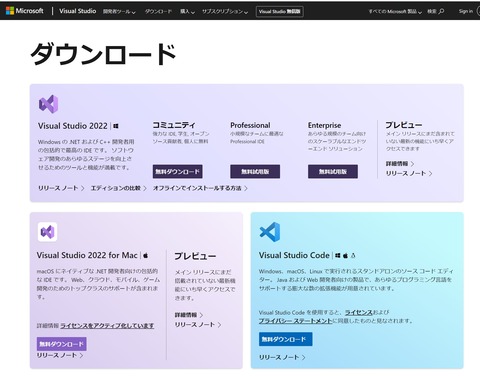Click the Visual Studio 2022 purple logo
Screen dimensions: 480x376
point(48,104)
